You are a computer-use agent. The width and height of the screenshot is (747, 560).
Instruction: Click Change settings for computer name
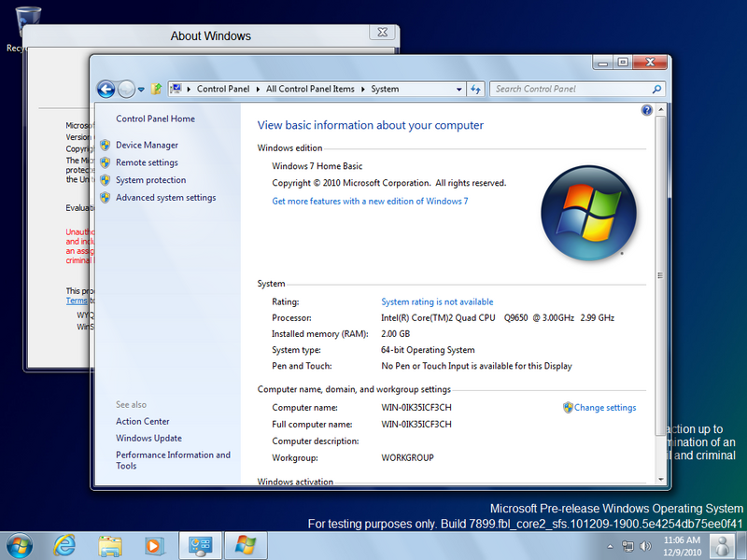click(604, 408)
